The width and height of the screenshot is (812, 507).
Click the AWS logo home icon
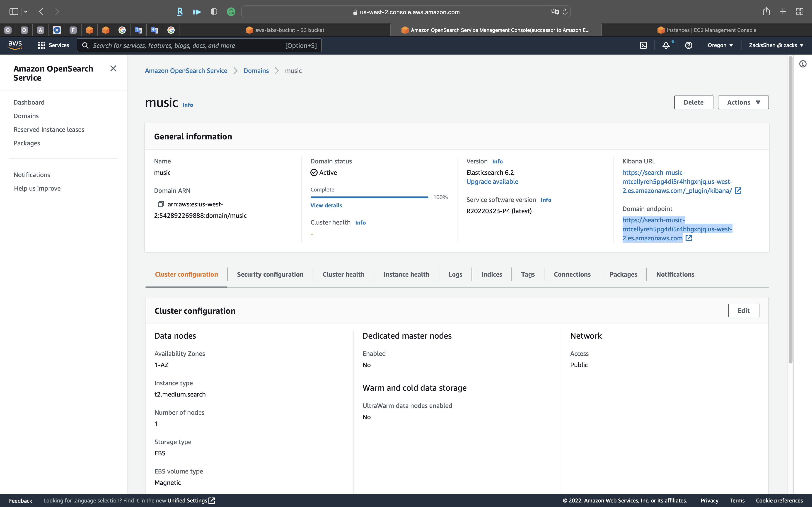click(15, 45)
